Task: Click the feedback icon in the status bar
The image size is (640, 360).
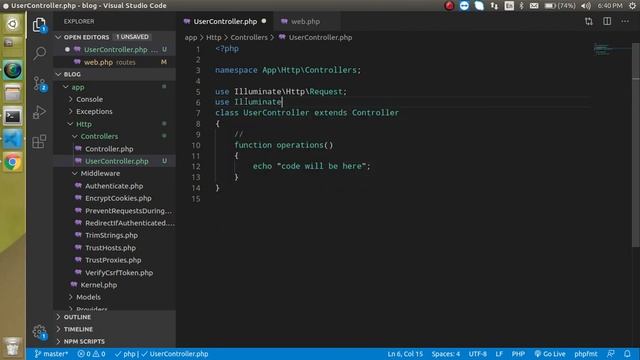Action: click(x=611, y=354)
